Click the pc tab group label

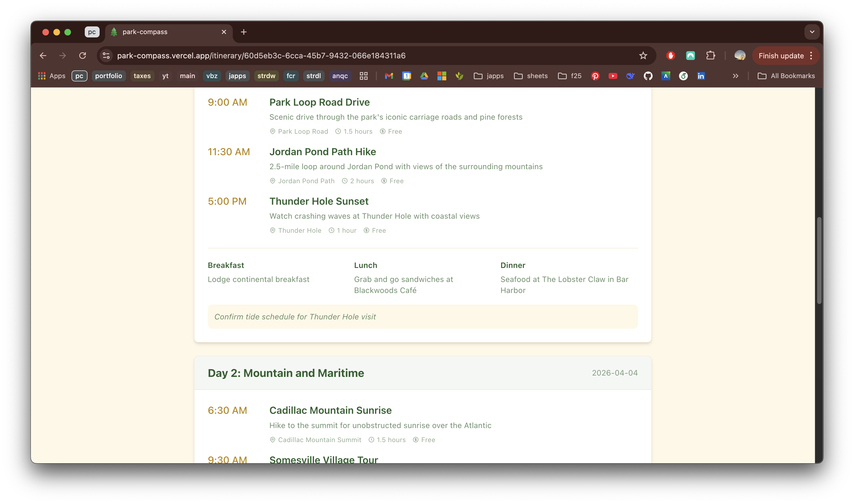[92, 32]
